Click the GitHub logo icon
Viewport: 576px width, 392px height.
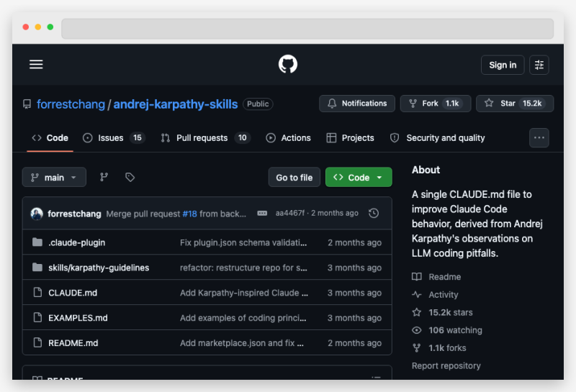(288, 65)
